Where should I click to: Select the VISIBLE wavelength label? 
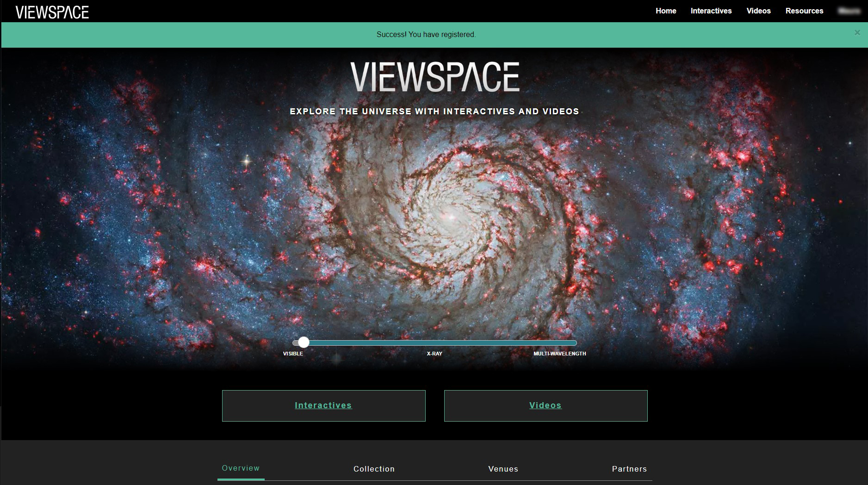(293, 354)
